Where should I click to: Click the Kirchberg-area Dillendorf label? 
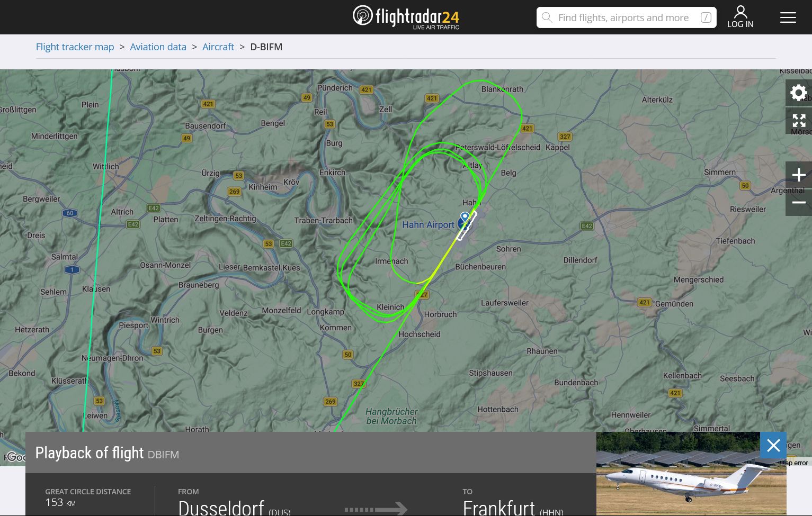pos(580,260)
